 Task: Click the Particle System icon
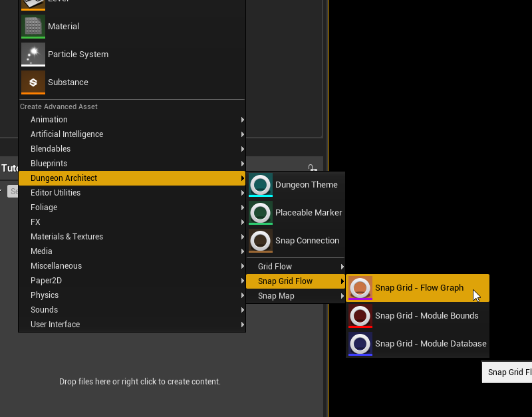[x=33, y=55]
